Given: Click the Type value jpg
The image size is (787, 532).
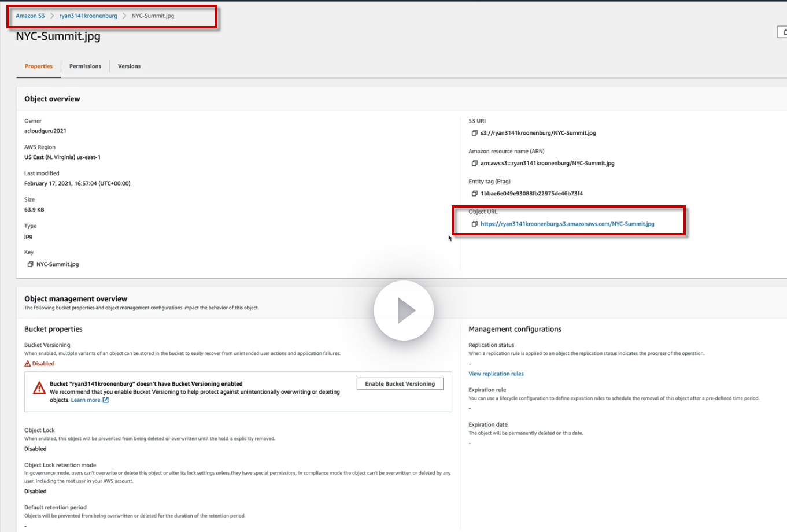Looking at the screenshot, I should tap(28, 236).
